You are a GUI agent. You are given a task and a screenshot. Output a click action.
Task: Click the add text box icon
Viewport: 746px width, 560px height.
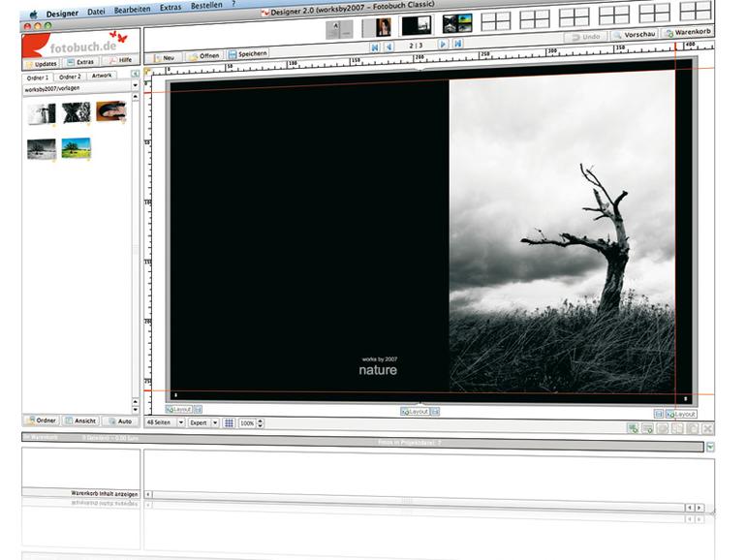(647, 428)
